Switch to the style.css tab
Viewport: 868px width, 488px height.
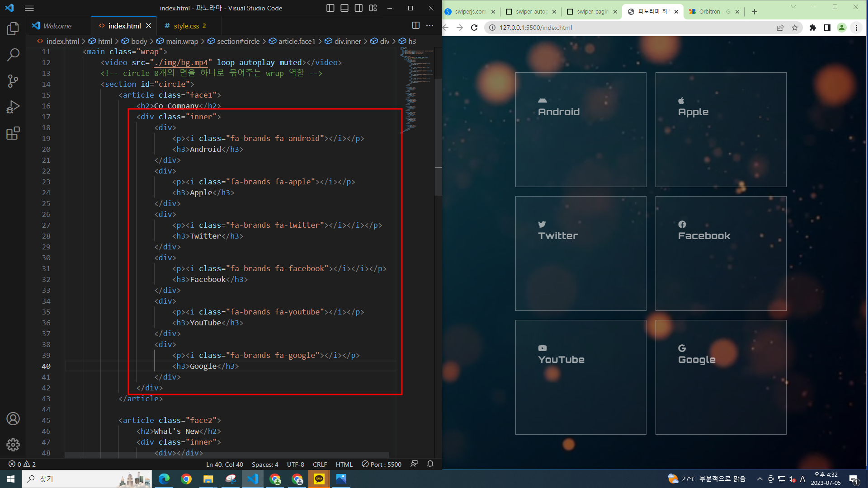point(186,26)
